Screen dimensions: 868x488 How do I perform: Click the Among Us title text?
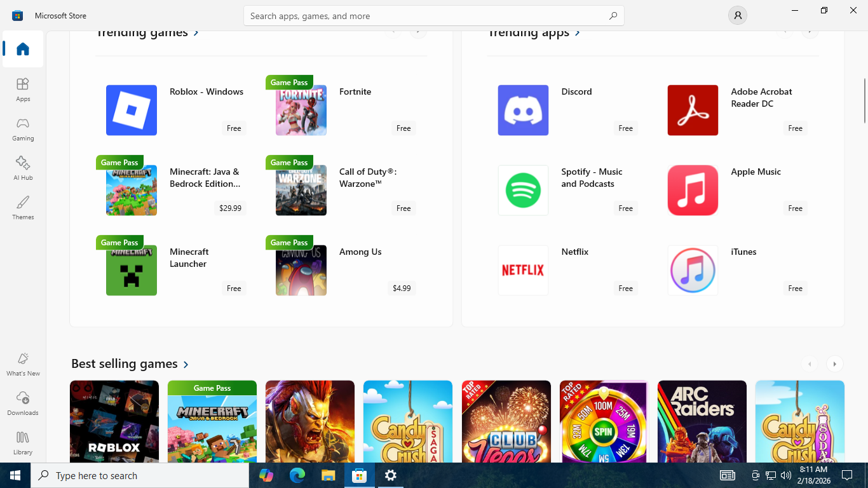(360, 252)
